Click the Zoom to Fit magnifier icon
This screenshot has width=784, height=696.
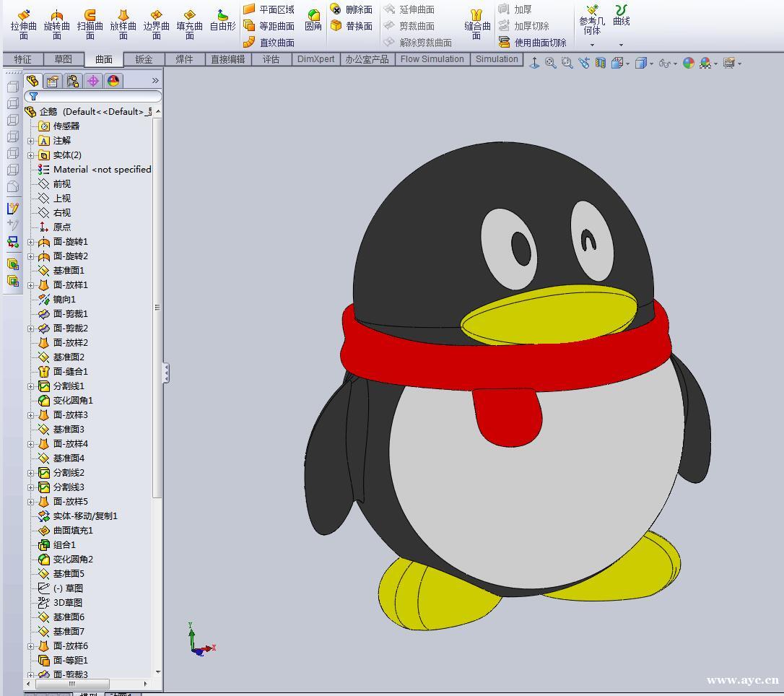(551, 64)
